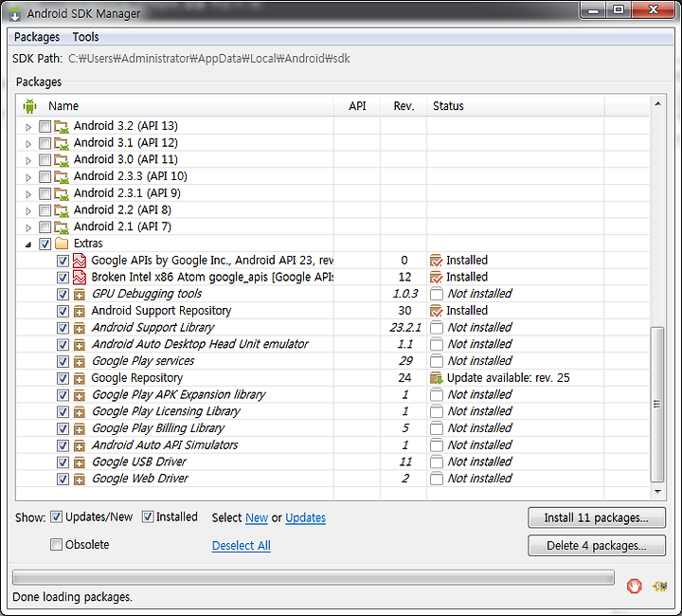Click the package icon for GPU Debugging tools
This screenshot has width=682, height=616.
pos(80,295)
